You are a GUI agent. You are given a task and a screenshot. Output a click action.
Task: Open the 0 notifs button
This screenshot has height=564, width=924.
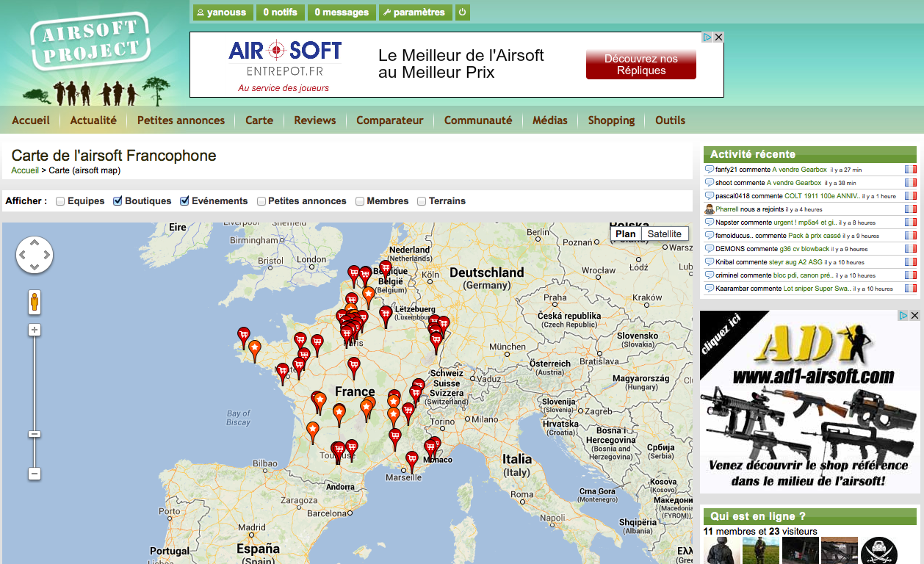(x=280, y=12)
